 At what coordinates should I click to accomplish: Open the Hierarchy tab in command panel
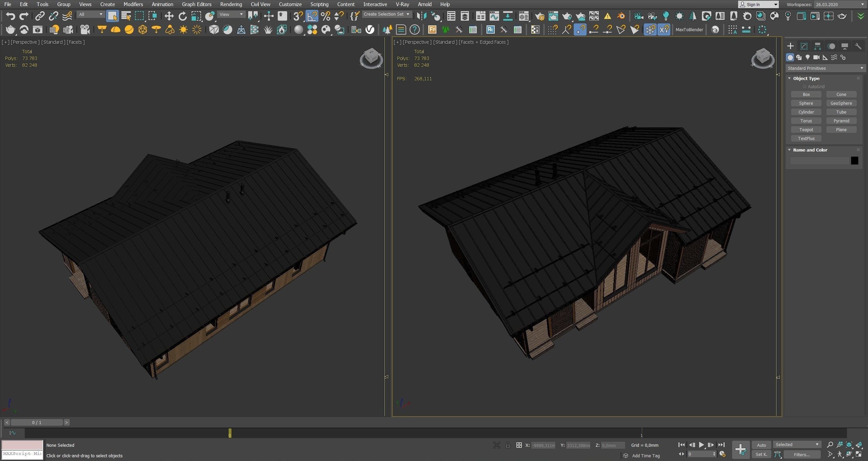click(817, 46)
